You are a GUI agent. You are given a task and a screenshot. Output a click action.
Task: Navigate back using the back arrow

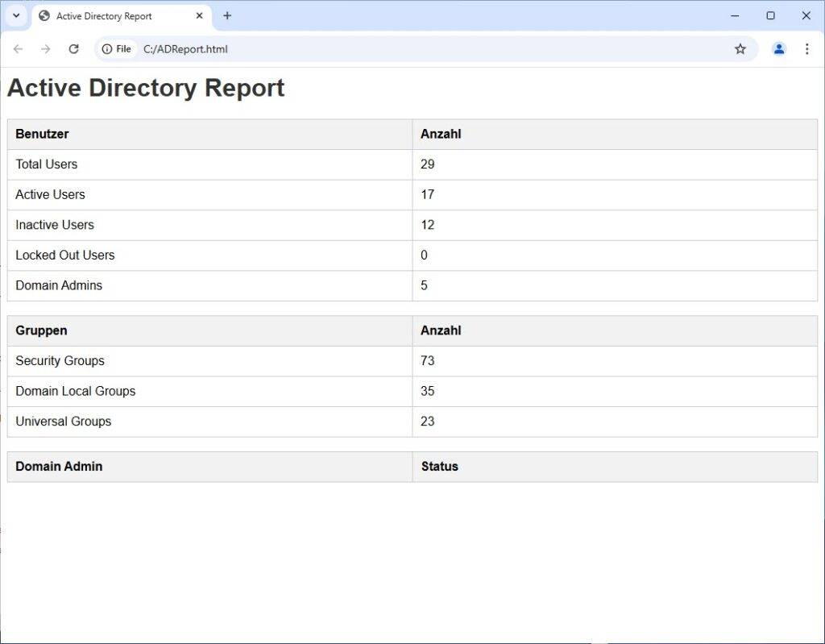tap(18, 49)
